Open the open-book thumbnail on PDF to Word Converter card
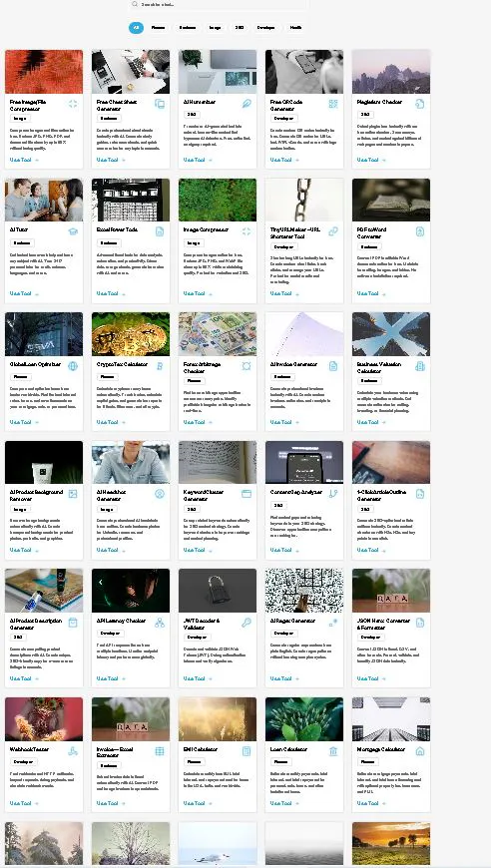 (x=391, y=200)
